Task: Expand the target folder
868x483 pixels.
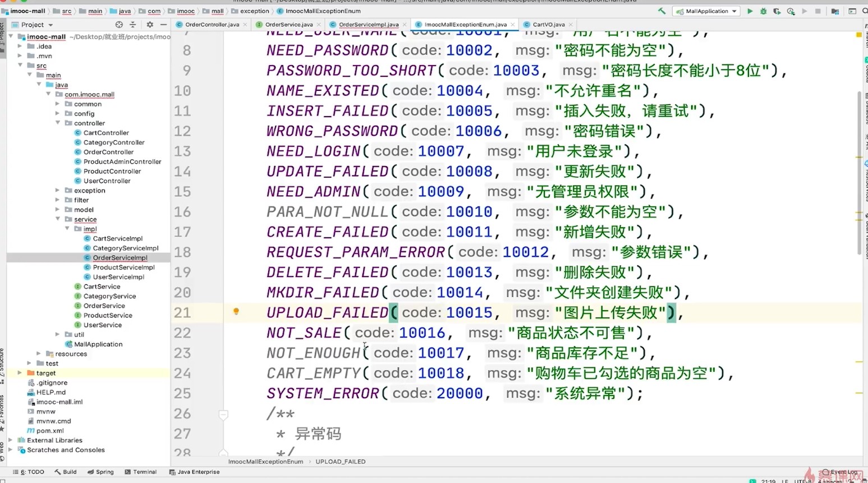Action: [20, 372]
